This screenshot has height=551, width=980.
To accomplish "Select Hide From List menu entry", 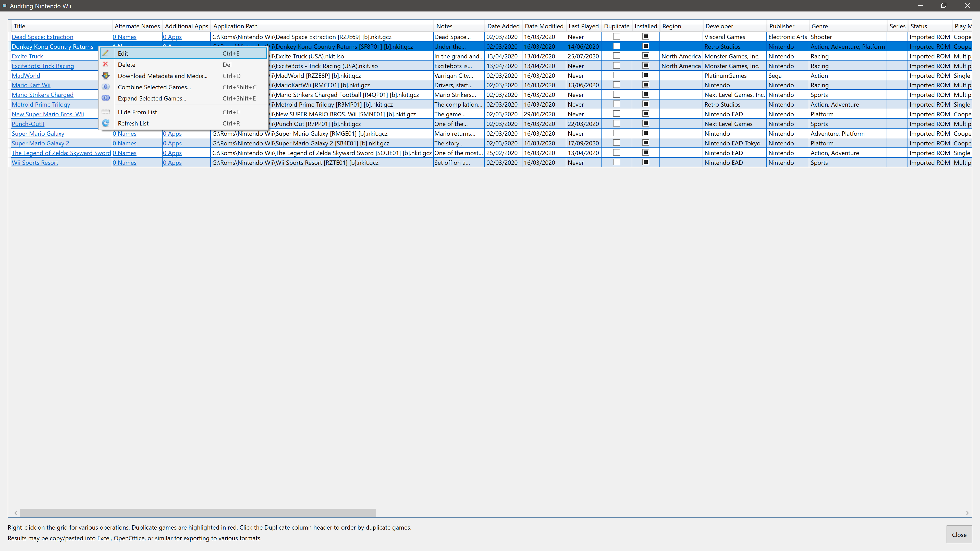I will point(183,112).
